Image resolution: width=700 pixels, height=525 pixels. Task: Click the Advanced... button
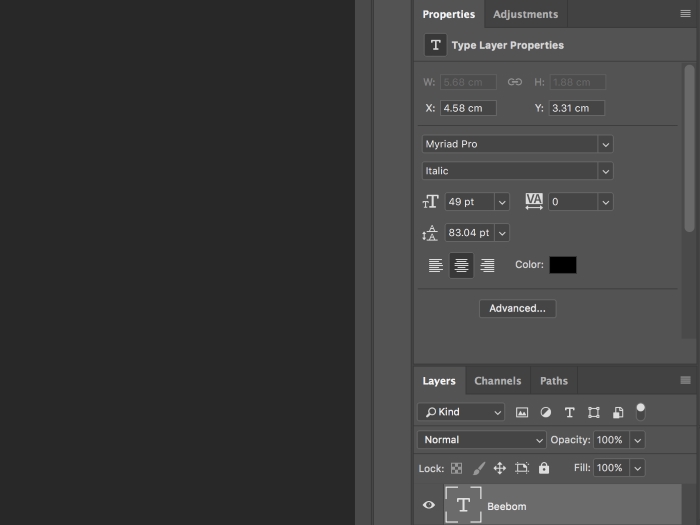[x=517, y=308]
